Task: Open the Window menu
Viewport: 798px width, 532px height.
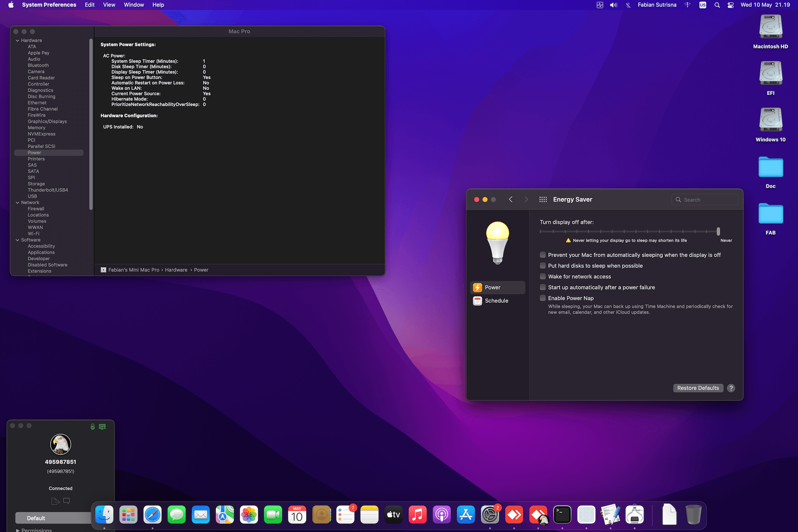Action: tap(134, 5)
